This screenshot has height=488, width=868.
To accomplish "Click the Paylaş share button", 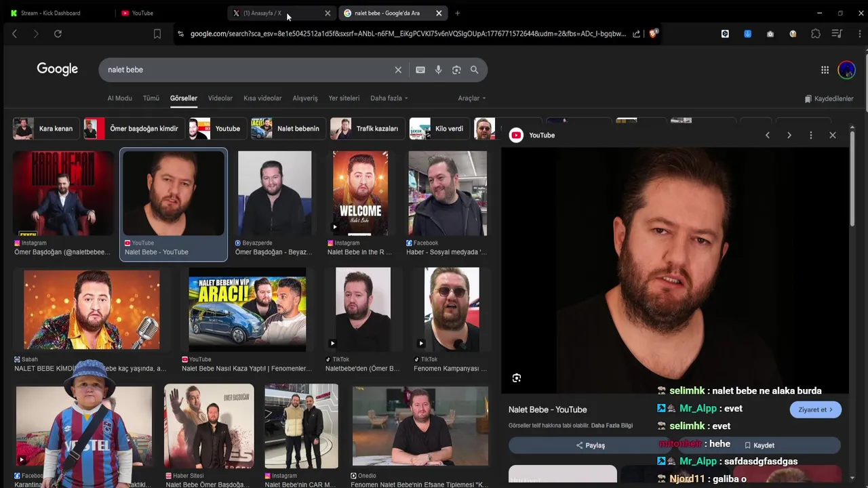I will pyautogui.click(x=590, y=445).
